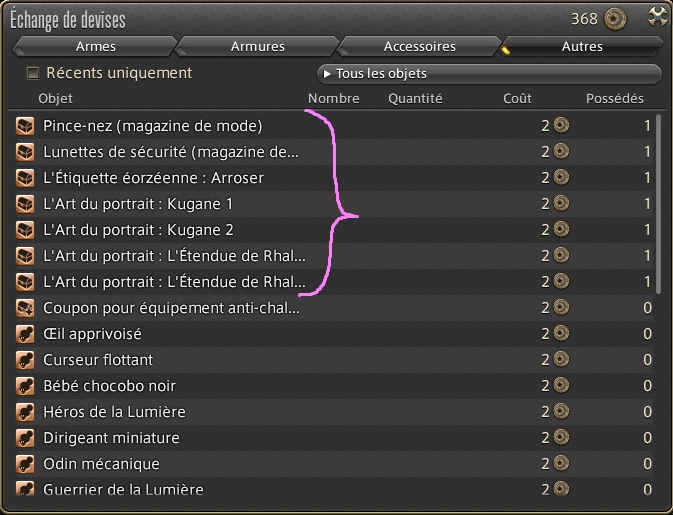Click the cost coin in Œil apprivoisé row
This screenshot has height=515, width=673.
coord(561,333)
